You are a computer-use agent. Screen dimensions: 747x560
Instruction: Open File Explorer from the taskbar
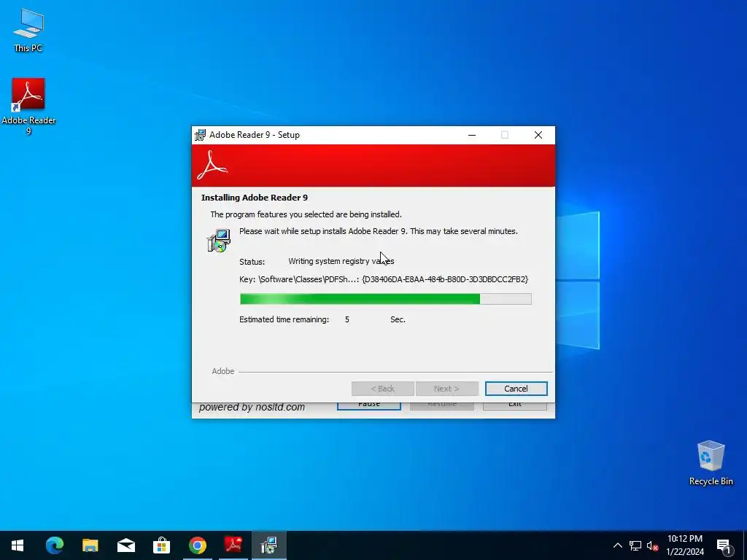(x=90, y=545)
